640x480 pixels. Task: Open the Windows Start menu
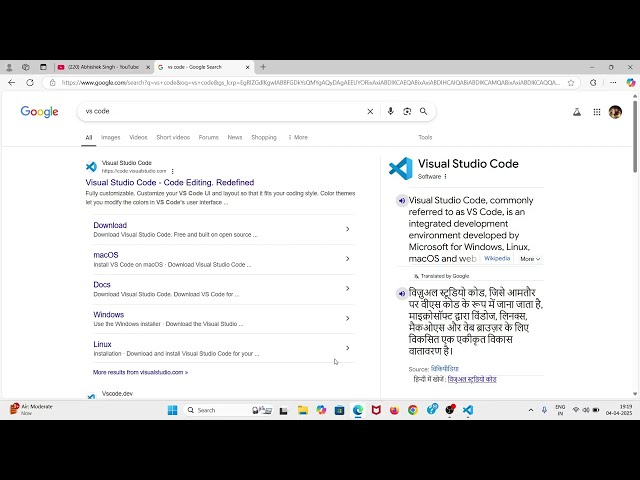173,410
